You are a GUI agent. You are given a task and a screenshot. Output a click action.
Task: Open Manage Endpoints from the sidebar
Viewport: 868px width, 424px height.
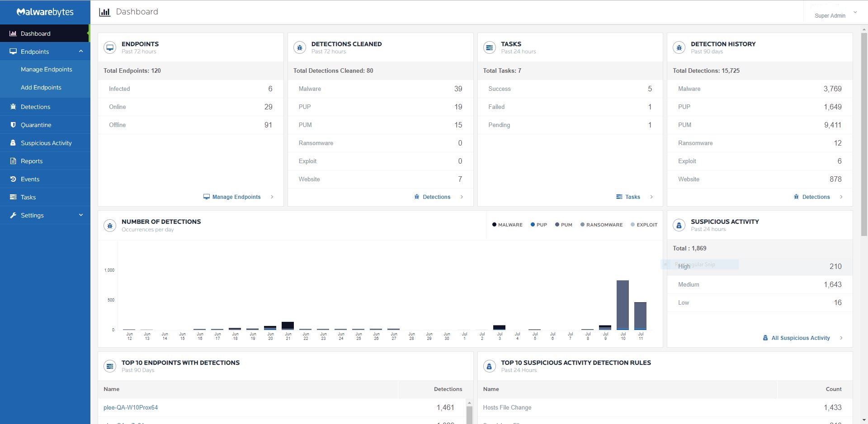46,70
